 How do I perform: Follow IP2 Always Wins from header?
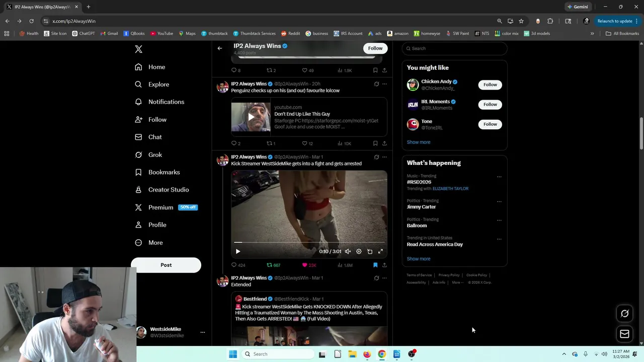point(375,48)
